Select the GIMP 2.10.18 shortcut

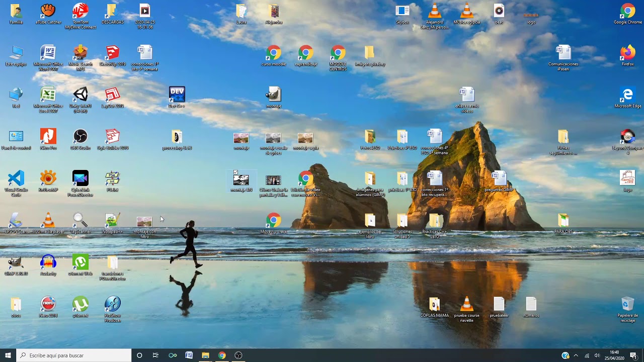tap(16, 265)
